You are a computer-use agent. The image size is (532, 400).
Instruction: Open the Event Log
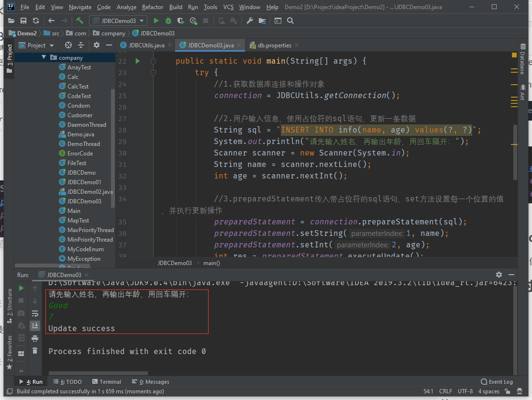[x=497, y=382]
